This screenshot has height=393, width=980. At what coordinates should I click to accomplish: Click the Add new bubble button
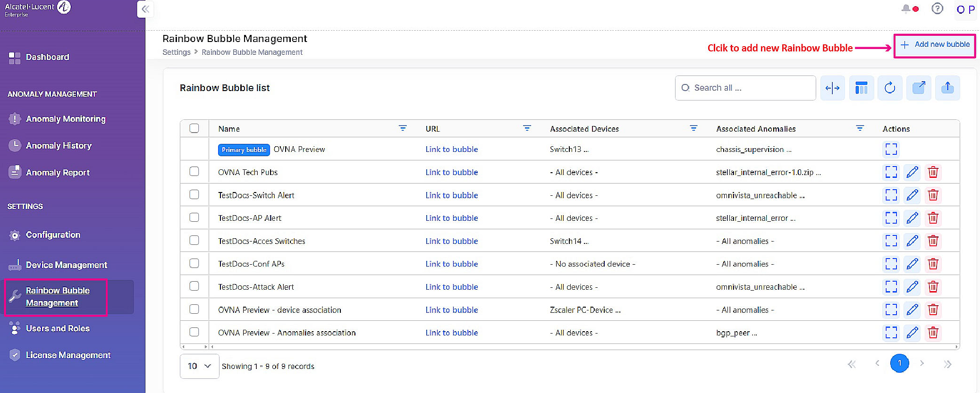(935, 45)
